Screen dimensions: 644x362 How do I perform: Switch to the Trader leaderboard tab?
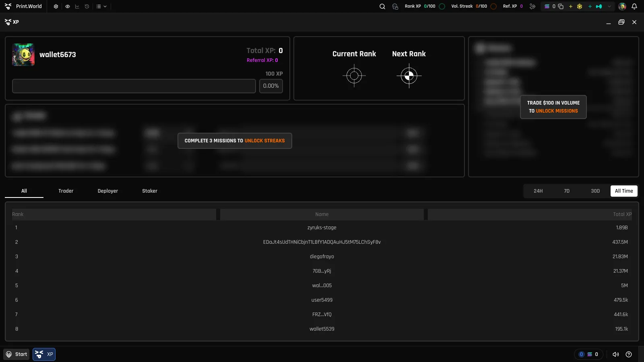click(66, 191)
